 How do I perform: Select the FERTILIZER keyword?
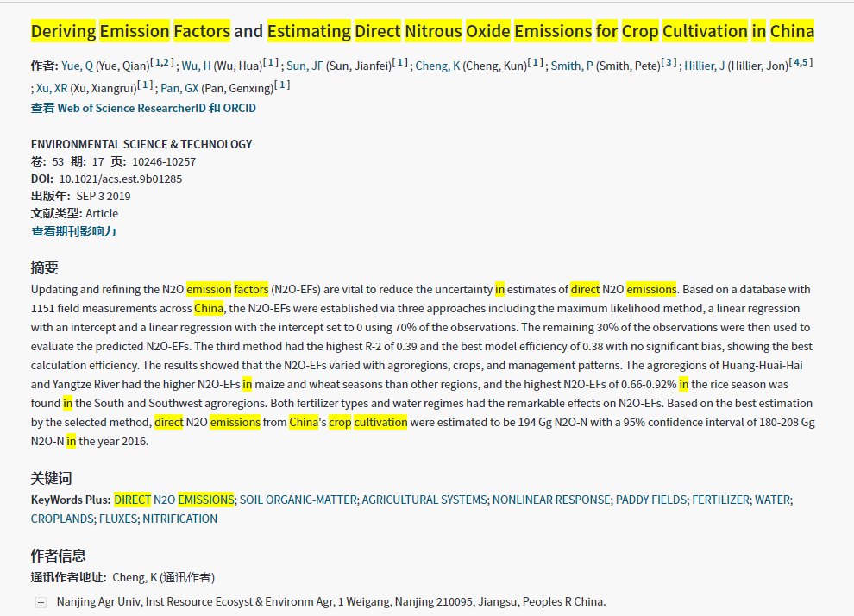(720, 500)
